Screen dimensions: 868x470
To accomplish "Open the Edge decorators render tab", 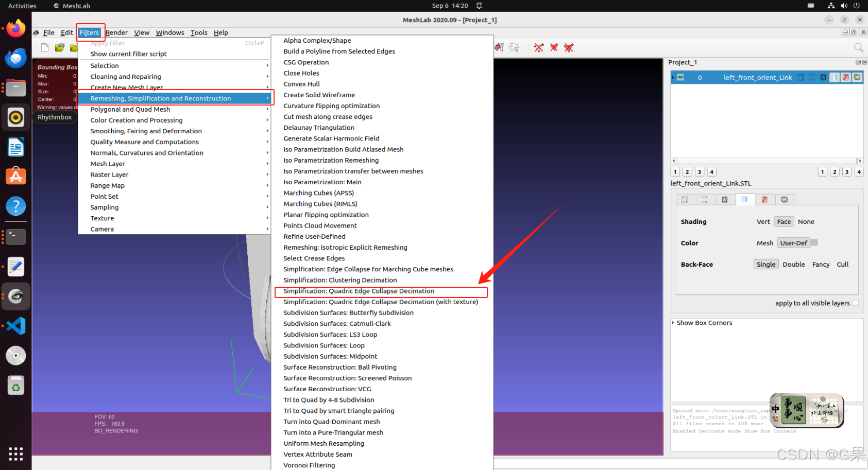I will (785, 200).
